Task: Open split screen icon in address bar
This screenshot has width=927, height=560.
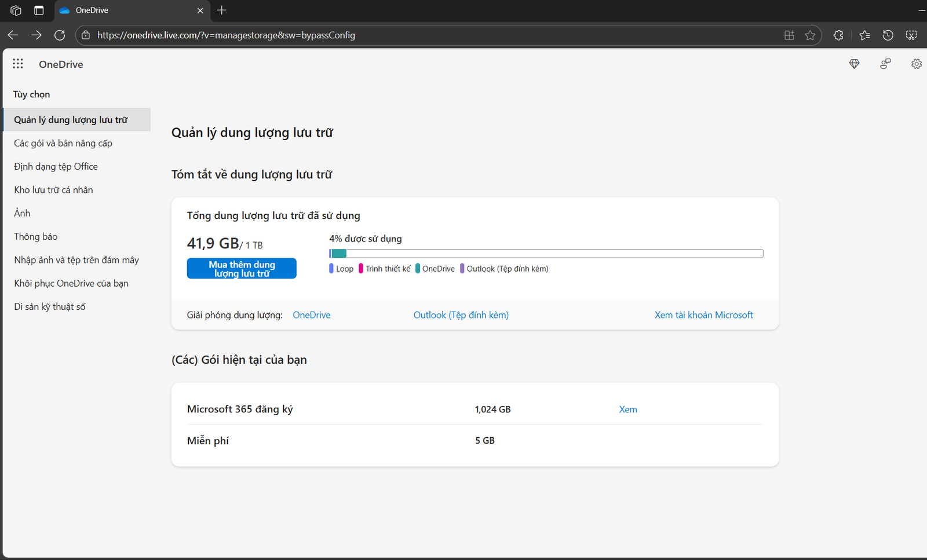Action: (x=789, y=35)
